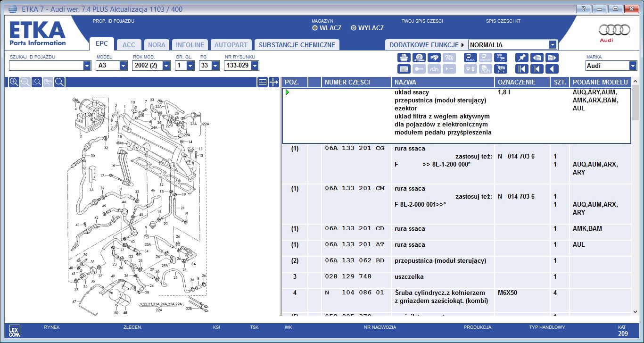The width and height of the screenshot is (644, 343).
Task: Click the SZT. column header
Action: pyautogui.click(x=560, y=82)
